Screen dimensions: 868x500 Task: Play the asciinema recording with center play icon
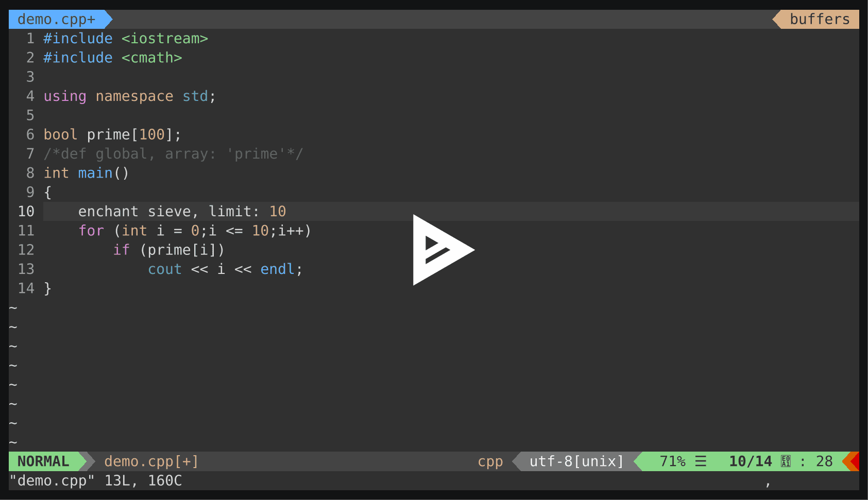click(443, 250)
